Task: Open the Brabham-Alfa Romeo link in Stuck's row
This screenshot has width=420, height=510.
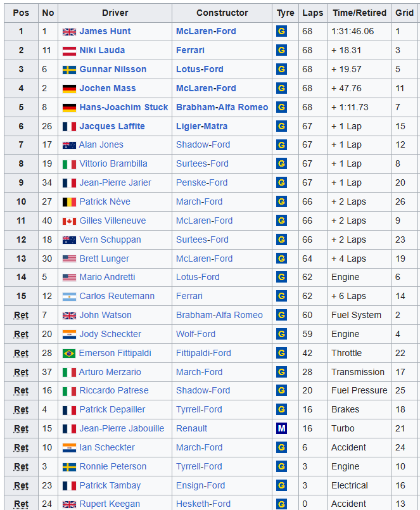Action: 222,107
